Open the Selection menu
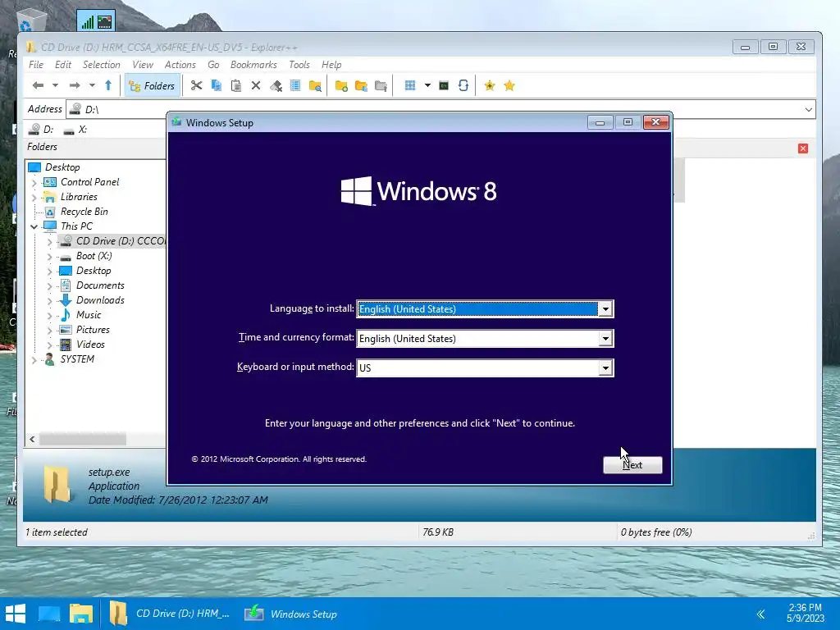Image resolution: width=840 pixels, height=630 pixels. (101, 65)
